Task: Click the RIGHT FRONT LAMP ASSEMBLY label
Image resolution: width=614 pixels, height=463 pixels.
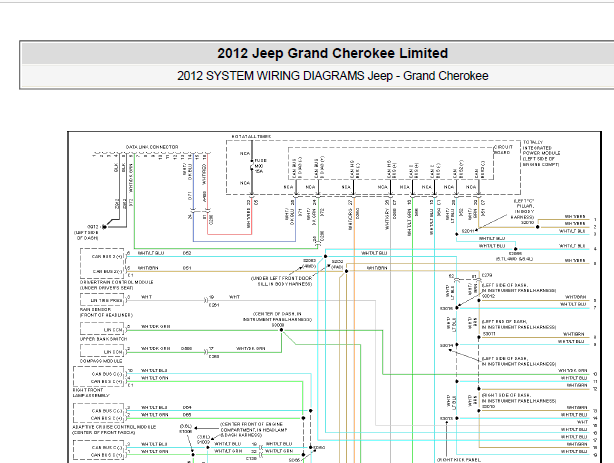Action: pos(91,393)
